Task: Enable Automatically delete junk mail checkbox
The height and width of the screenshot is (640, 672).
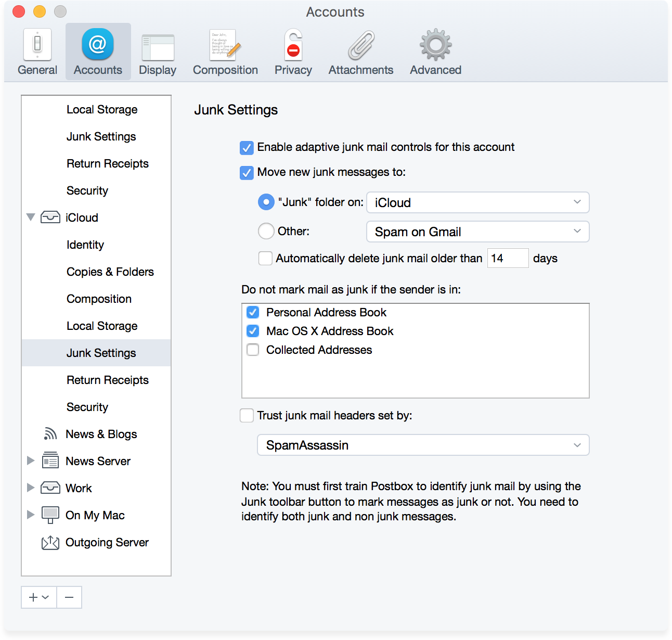Action: pos(265,258)
